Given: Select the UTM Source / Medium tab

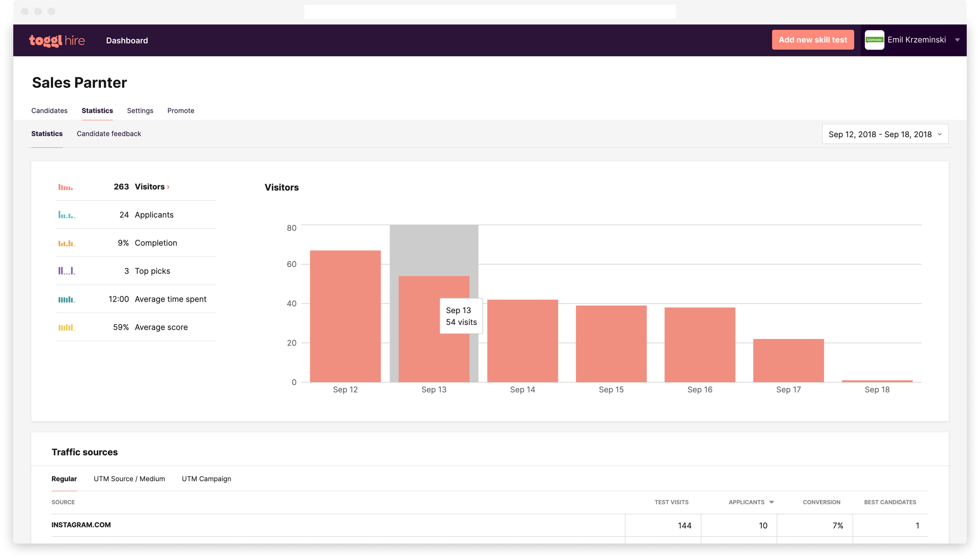Looking at the screenshot, I should coord(129,479).
